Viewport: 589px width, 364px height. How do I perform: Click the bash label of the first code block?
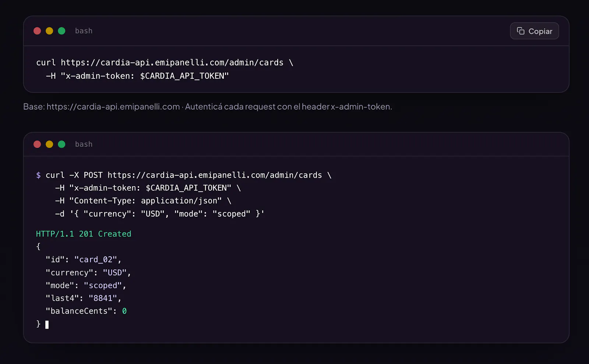pos(84,31)
